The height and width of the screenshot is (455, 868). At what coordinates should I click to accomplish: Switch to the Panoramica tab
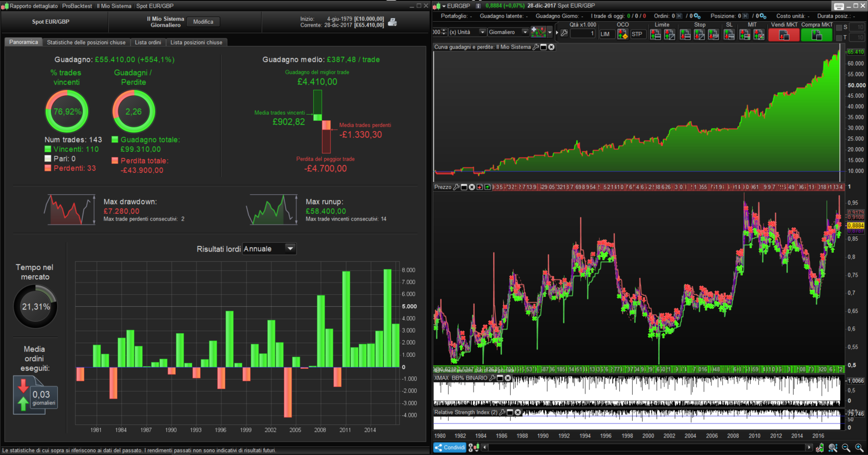click(23, 42)
